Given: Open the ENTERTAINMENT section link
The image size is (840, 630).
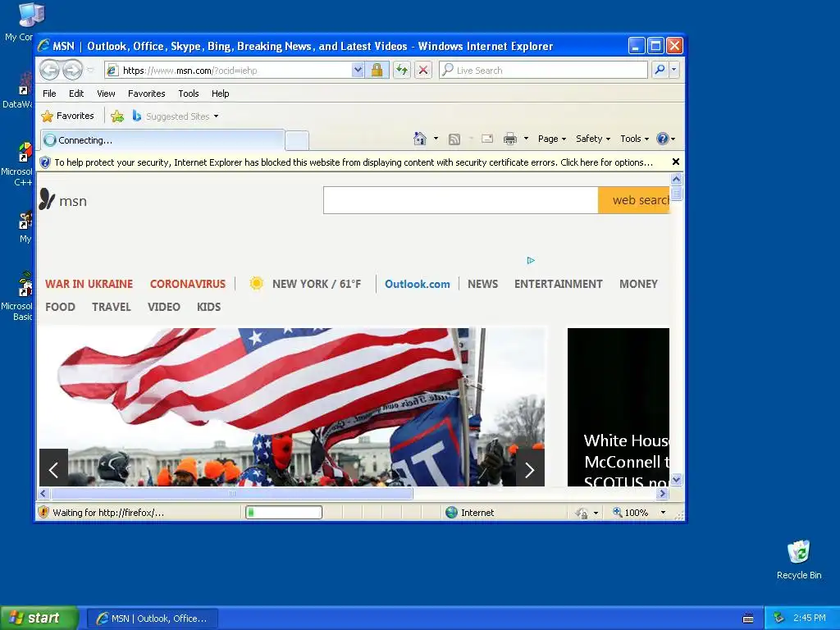Looking at the screenshot, I should (x=558, y=284).
